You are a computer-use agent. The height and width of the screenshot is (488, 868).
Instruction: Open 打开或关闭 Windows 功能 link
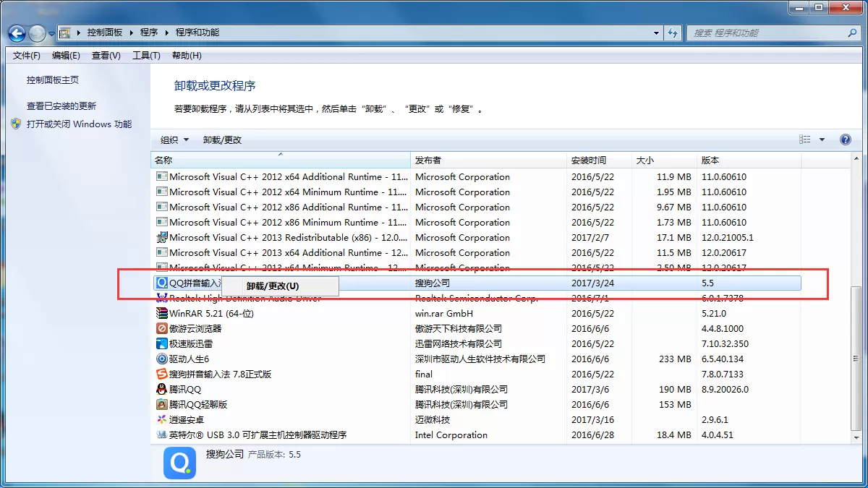coord(80,124)
